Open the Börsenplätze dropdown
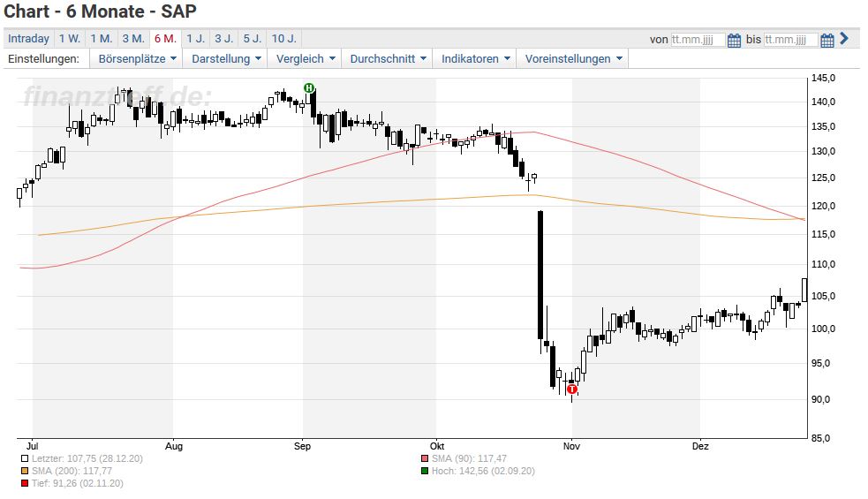 pyautogui.click(x=137, y=58)
